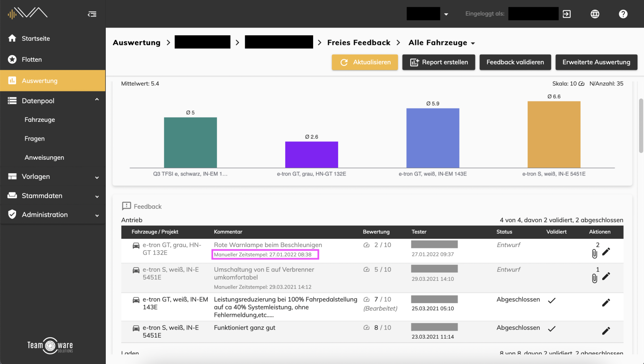Click the scale gauge icon beside Skala: 10
The width and height of the screenshot is (644, 364).
tap(582, 84)
